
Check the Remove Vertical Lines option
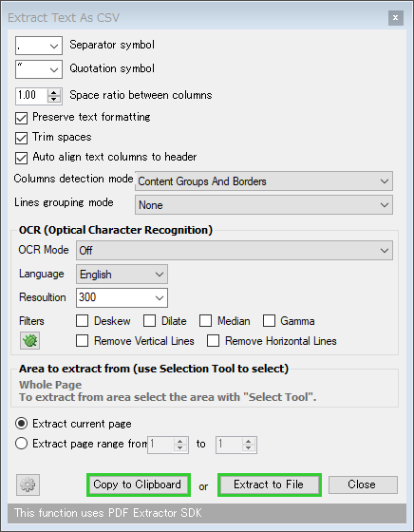pos(82,341)
